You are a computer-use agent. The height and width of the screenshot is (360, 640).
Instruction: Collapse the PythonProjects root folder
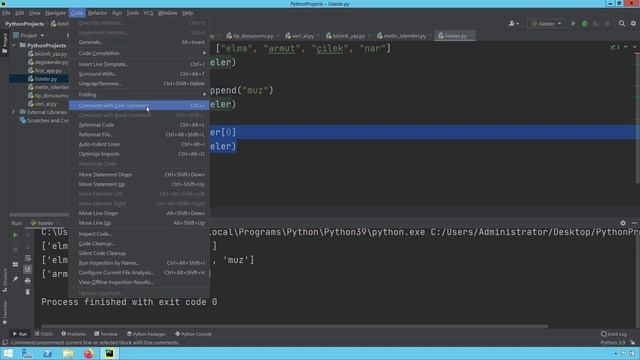tap(14, 45)
